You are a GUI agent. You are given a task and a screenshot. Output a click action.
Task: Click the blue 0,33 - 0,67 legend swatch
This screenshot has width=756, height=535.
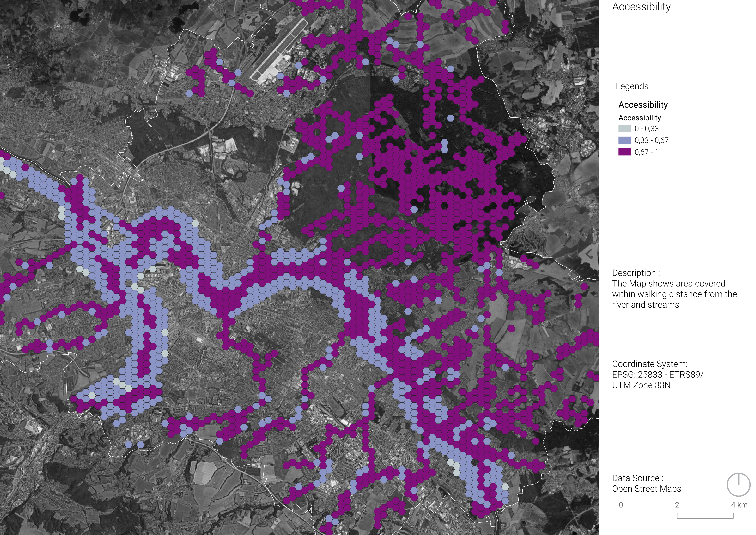click(624, 140)
